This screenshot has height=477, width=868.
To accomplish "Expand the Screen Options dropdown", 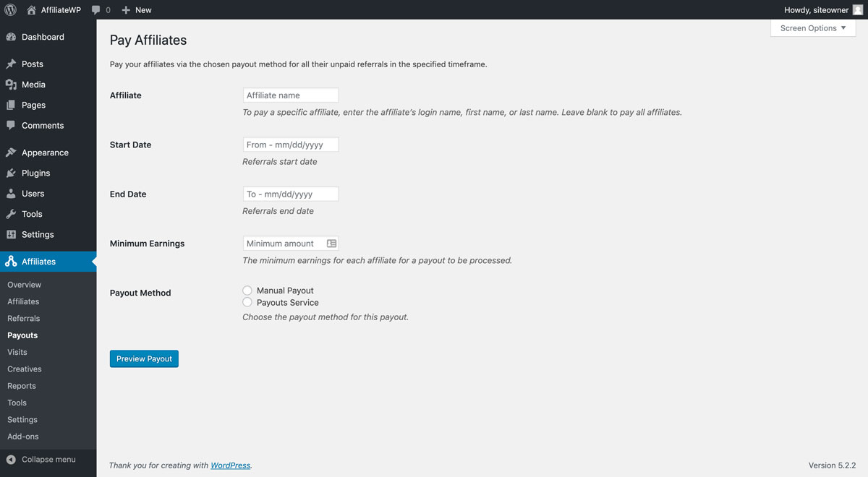I will click(x=813, y=28).
